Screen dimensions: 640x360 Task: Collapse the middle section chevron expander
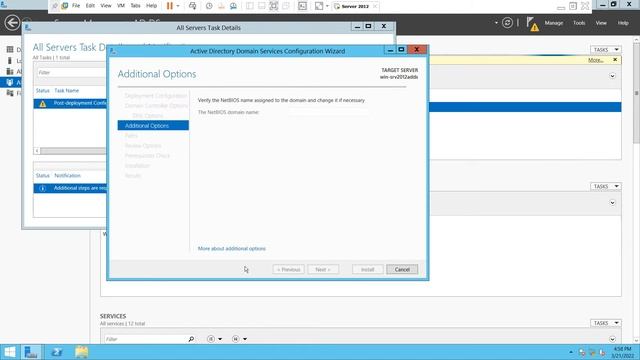pyautogui.click(x=612, y=203)
